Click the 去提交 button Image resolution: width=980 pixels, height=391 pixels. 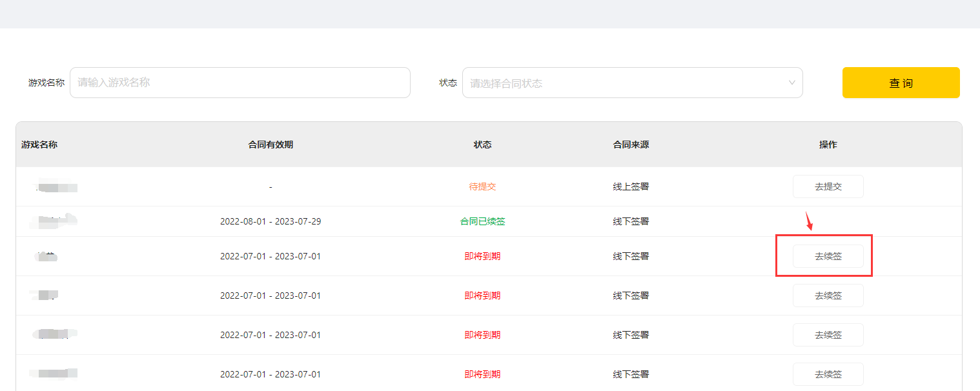click(x=828, y=186)
